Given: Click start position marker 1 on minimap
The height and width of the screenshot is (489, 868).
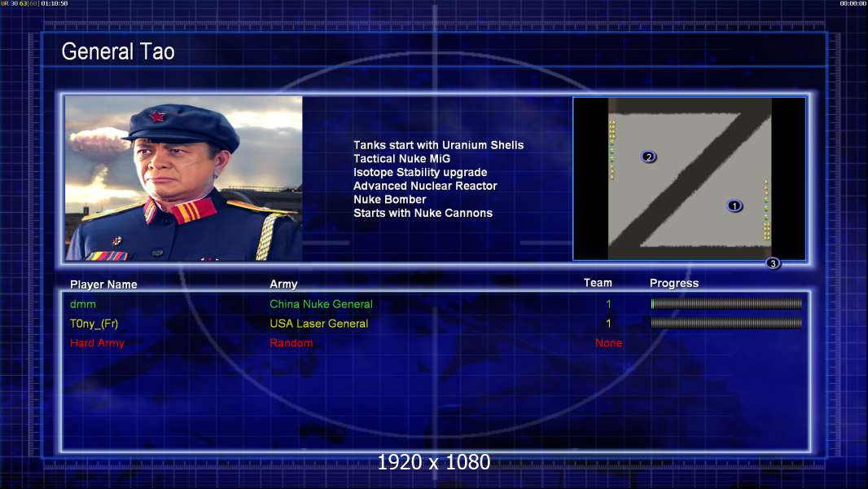Looking at the screenshot, I should [x=734, y=206].
